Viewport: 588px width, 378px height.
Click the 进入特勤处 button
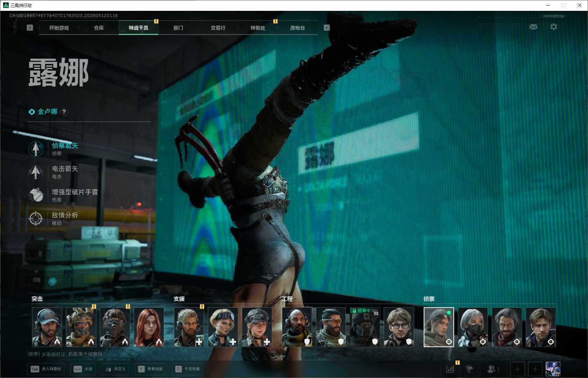pyautogui.click(x=46, y=369)
